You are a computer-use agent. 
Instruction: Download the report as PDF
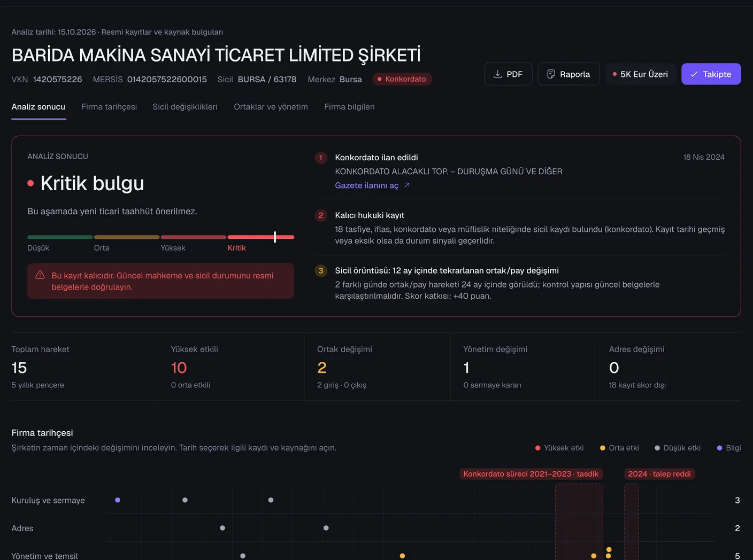508,74
